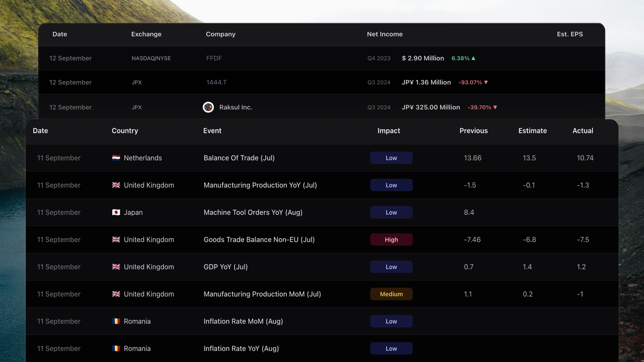The image size is (644, 362).
Task: Click Romania flag in Inflation Rate MoM row
Action: (116, 321)
